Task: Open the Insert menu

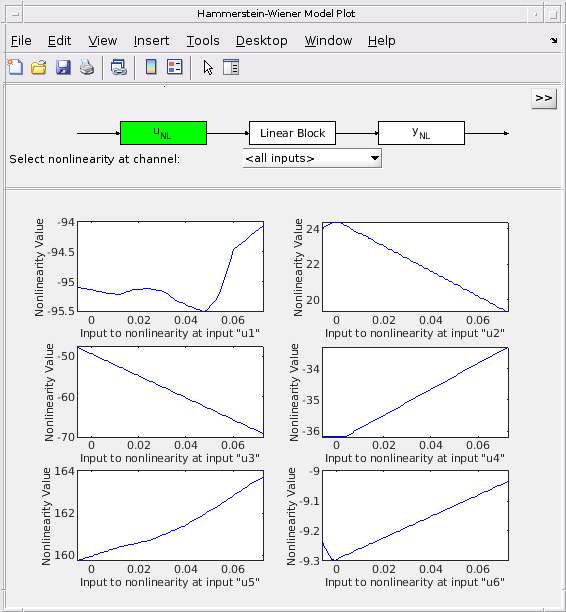Action: tap(151, 41)
